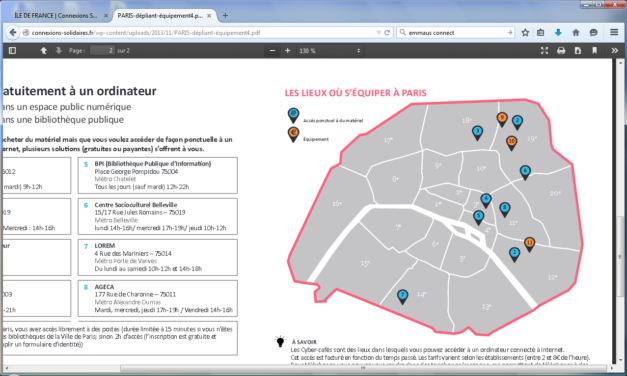Switch to the ILE DE FRANCE Connexions tab
Viewport: 627px width, 376px height.
point(55,16)
